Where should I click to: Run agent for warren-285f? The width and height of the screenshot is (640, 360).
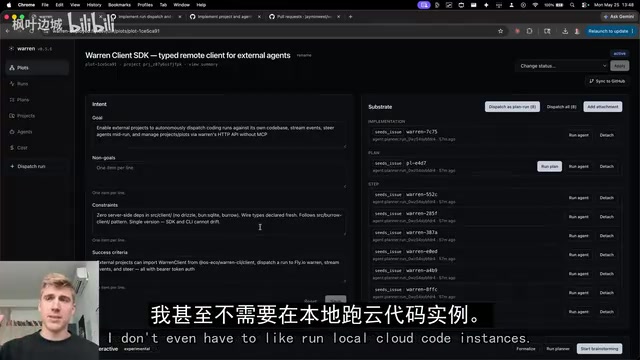coord(578,217)
